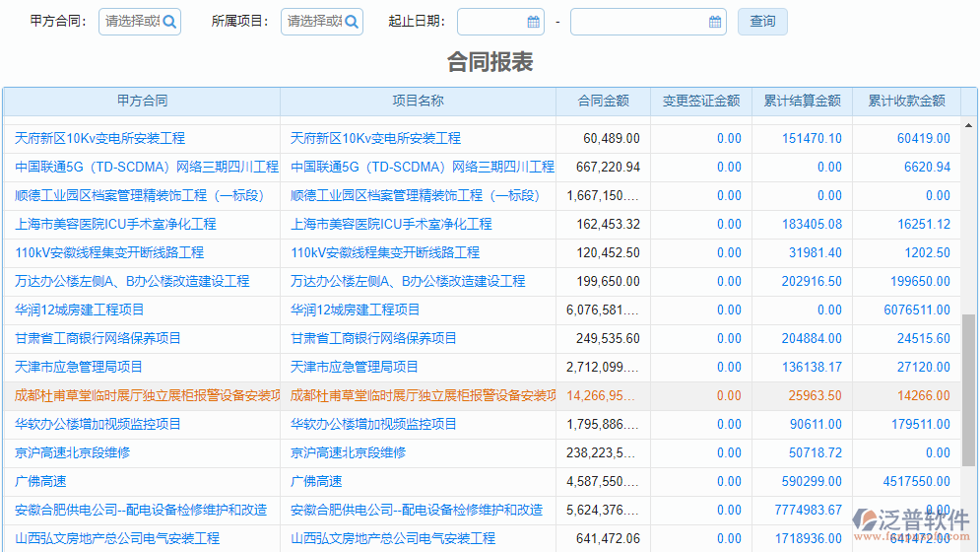Click the 查询 button
This screenshot has height=552, width=980.
click(762, 22)
